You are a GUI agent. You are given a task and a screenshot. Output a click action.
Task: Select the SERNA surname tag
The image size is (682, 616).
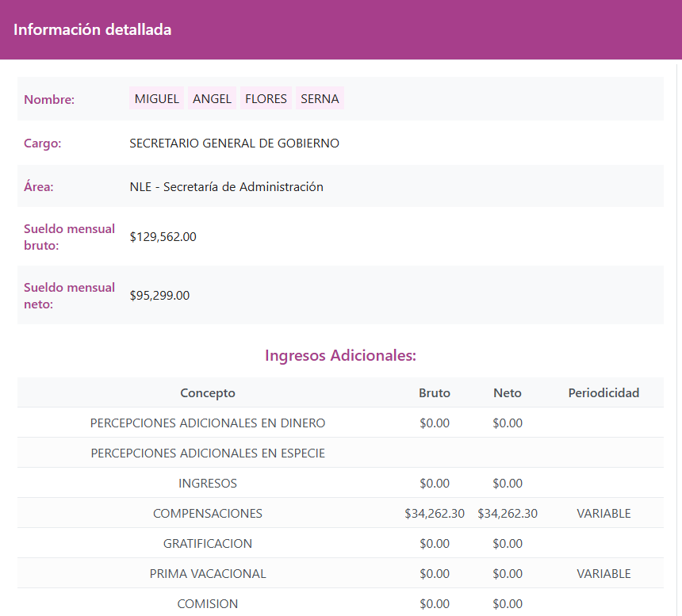tap(320, 99)
